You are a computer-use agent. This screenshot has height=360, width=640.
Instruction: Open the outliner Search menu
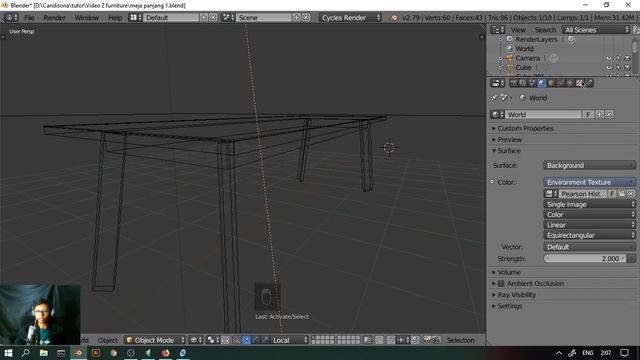545,30
